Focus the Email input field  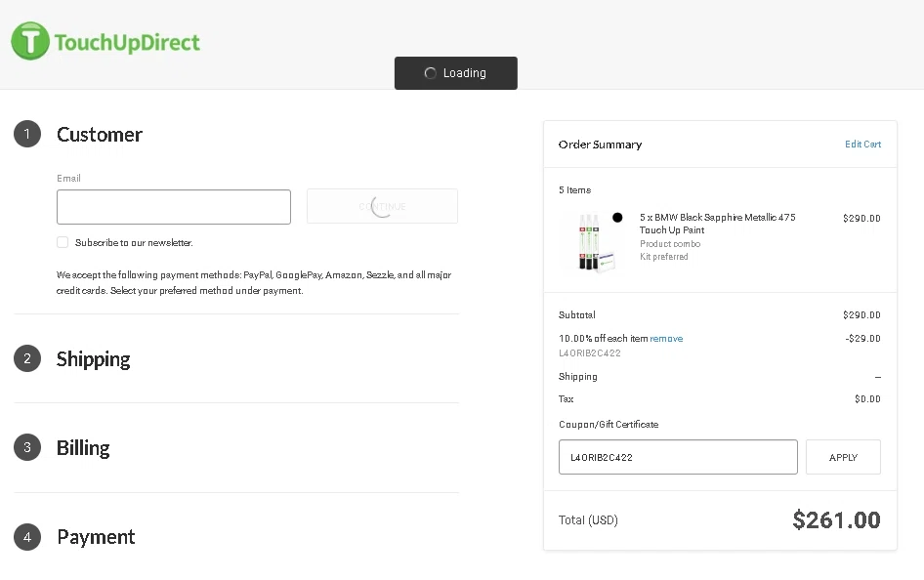(x=174, y=207)
